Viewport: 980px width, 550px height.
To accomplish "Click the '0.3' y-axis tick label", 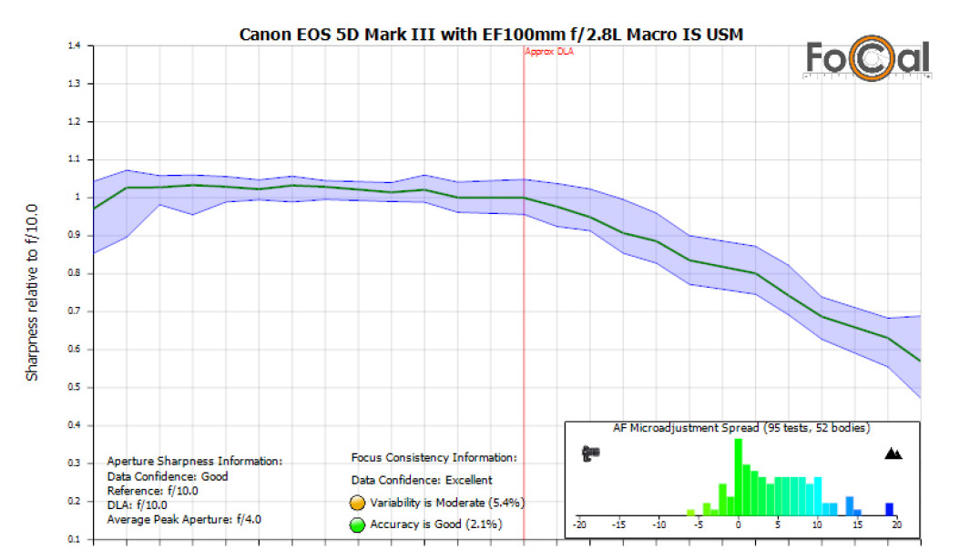I will pos(74,463).
